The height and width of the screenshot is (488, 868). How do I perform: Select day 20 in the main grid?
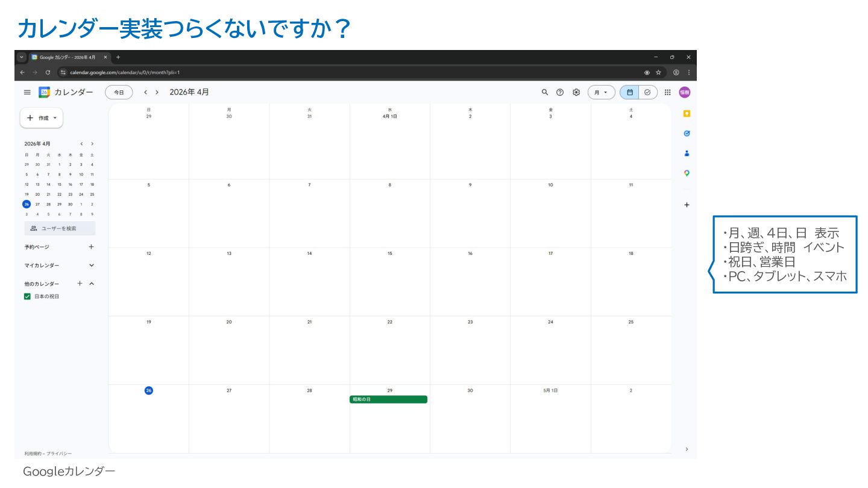pyautogui.click(x=229, y=322)
